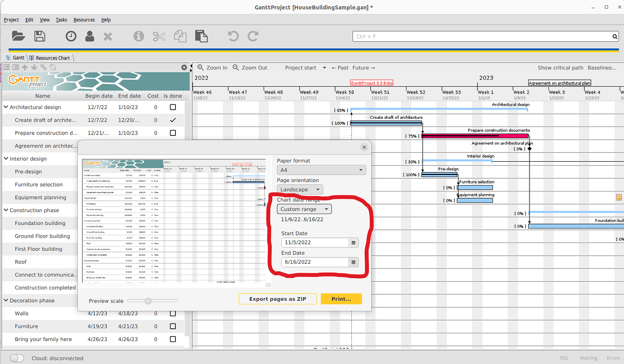Change Page orientation from Landscape
Screen dimensions: 624x364
click(x=300, y=189)
